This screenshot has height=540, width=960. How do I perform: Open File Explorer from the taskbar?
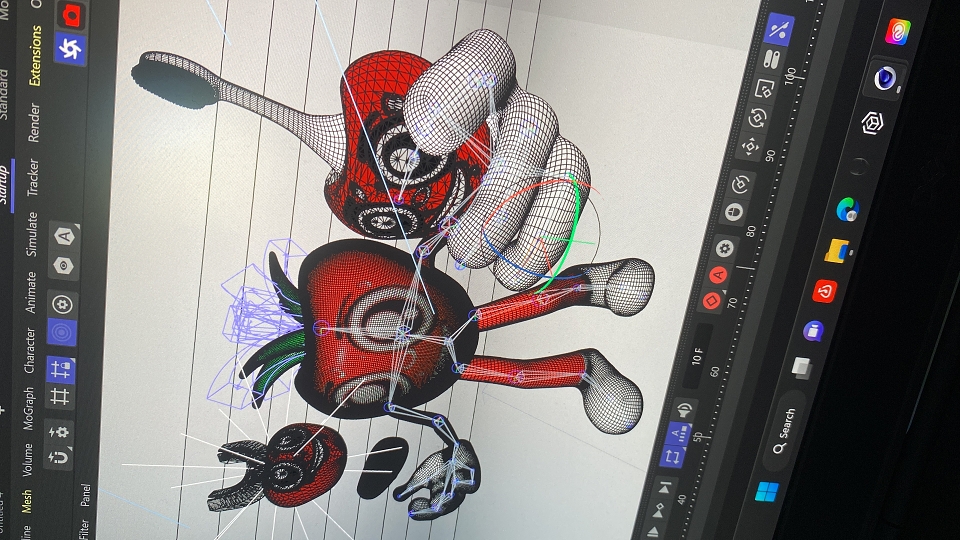tap(836, 250)
